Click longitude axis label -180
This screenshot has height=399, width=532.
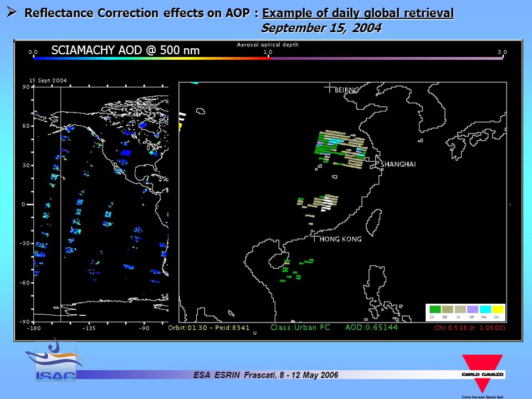click(34, 328)
